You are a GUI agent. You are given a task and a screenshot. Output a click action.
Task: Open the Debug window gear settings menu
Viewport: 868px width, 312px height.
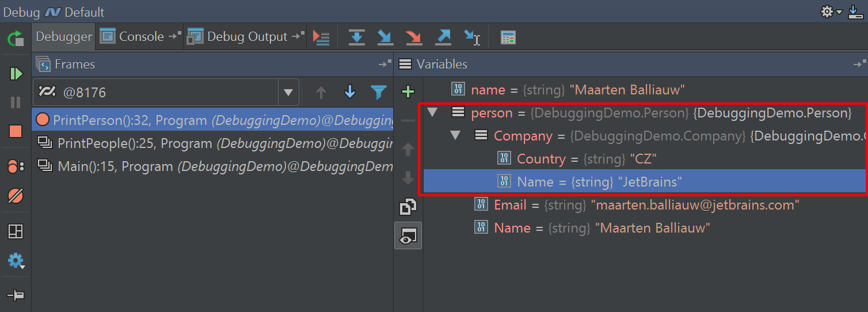(x=832, y=12)
